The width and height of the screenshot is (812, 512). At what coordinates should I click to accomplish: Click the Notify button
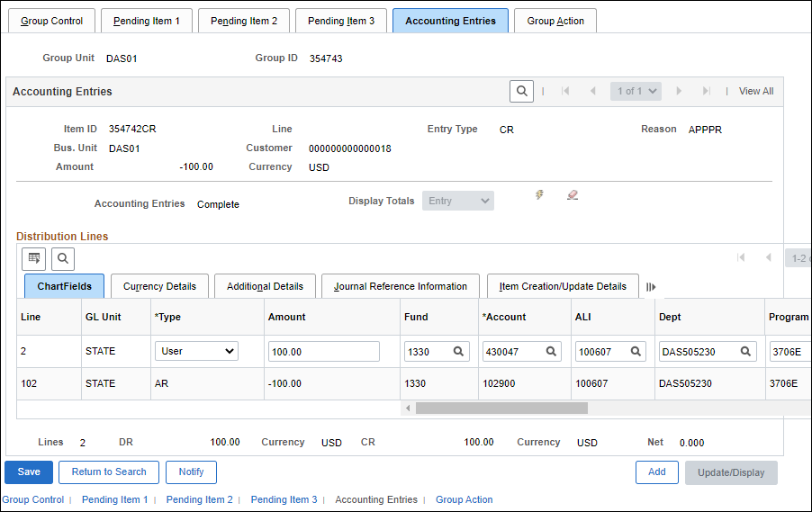point(191,472)
